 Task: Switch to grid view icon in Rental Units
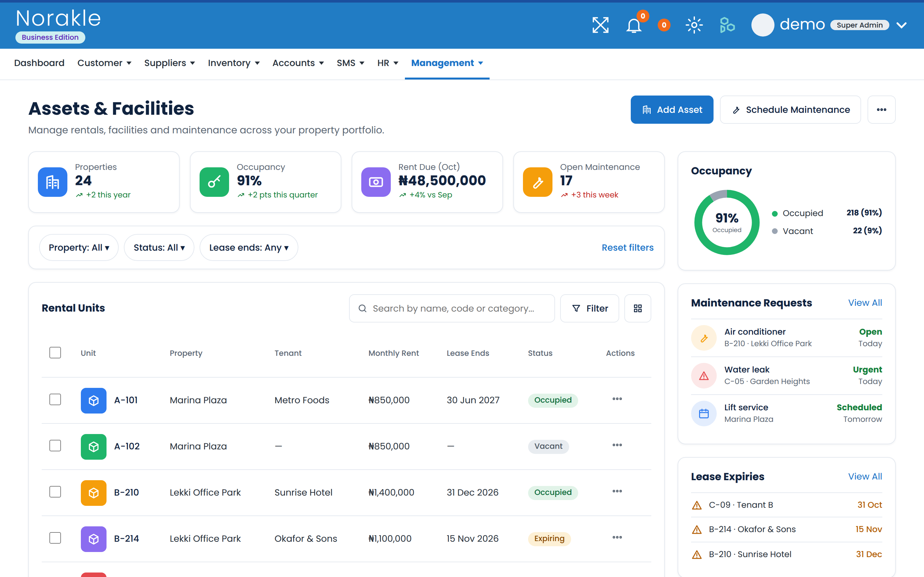tap(637, 308)
